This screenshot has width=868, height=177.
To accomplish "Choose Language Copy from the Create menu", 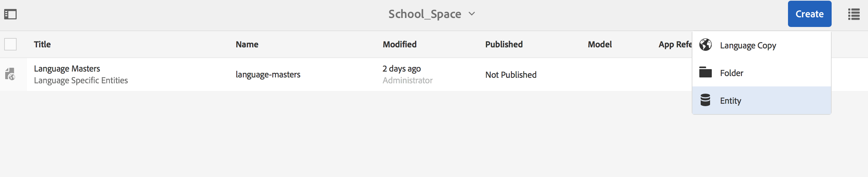I will pyautogui.click(x=748, y=45).
